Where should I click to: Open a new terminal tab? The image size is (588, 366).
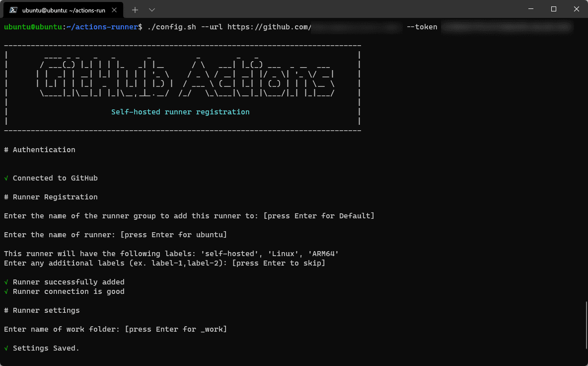coord(135,10)
